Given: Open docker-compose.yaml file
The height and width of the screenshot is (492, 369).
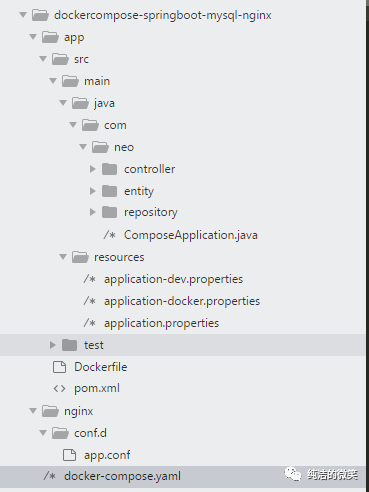Looking at the screenshot, I should coord(122,476).
